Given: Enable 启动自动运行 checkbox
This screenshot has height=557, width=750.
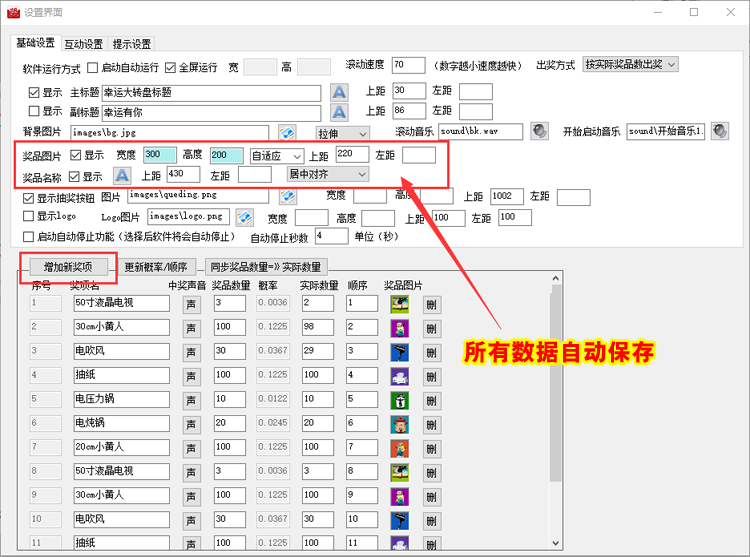Looking at the screenshot, I should point(92,67).
